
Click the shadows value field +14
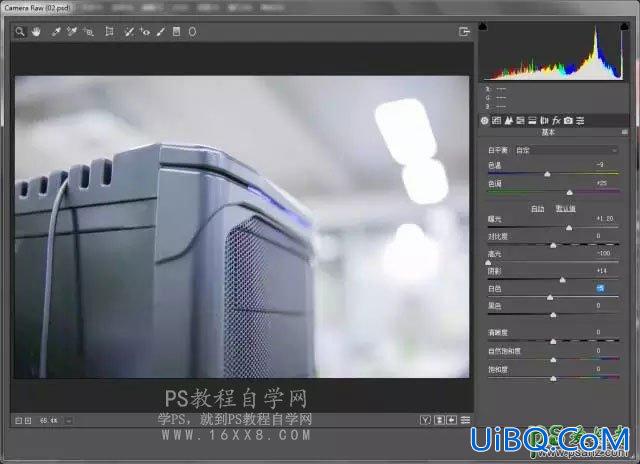(601, 271)
